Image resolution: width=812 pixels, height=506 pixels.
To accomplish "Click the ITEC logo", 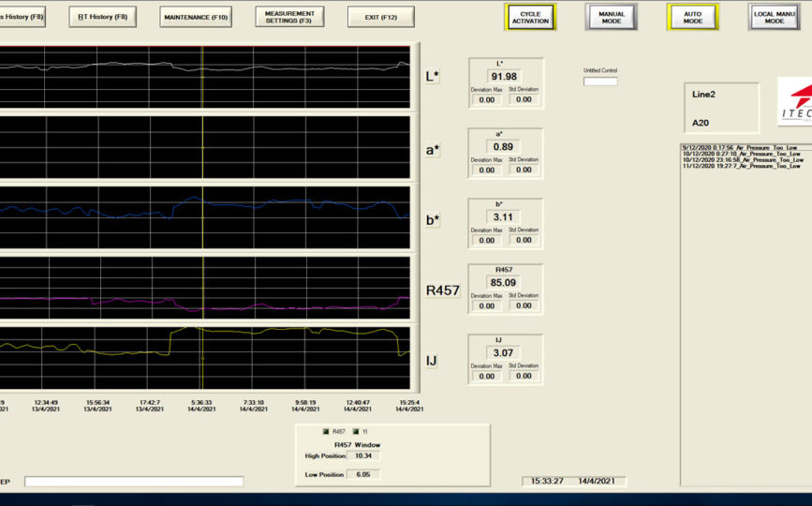I will pos(795,101).
